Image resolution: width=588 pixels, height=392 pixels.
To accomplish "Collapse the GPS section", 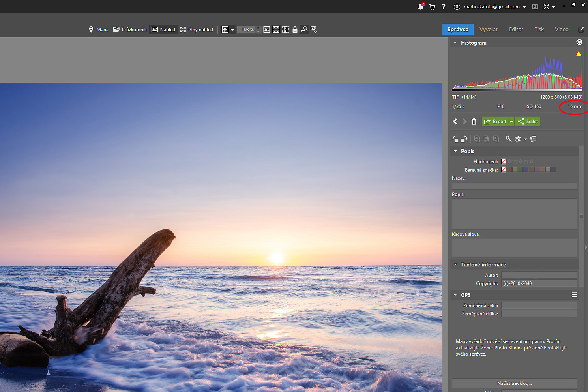I will point(455,295).
